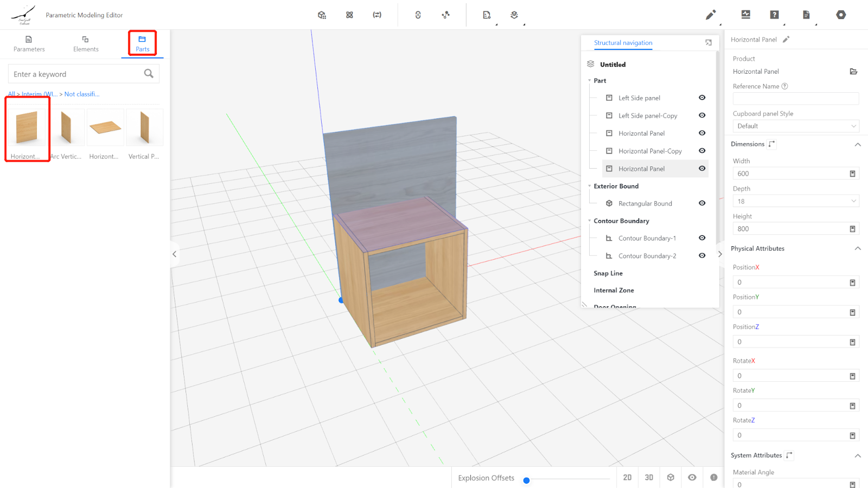The height and width of the screenshot is (488, 868).
Task: Select the Arc Vertical panel thumbnail
Action: 66,128
